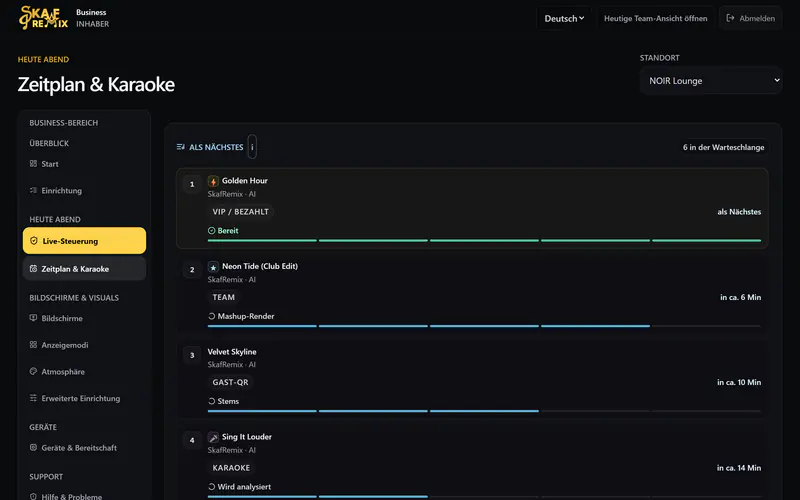Click the Mashup-Render spinner icon
The width and height of the screenshot is (800, 500).
point(212,316)
